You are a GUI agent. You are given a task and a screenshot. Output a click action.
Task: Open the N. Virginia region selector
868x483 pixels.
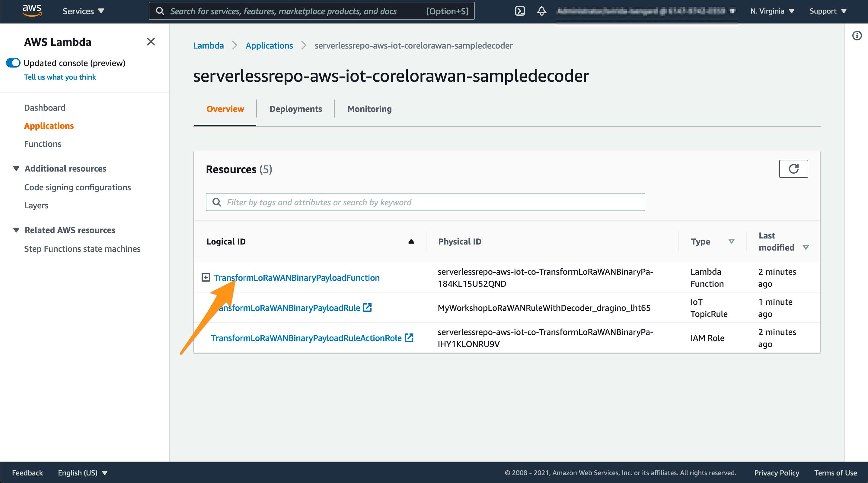pos(772,11)
